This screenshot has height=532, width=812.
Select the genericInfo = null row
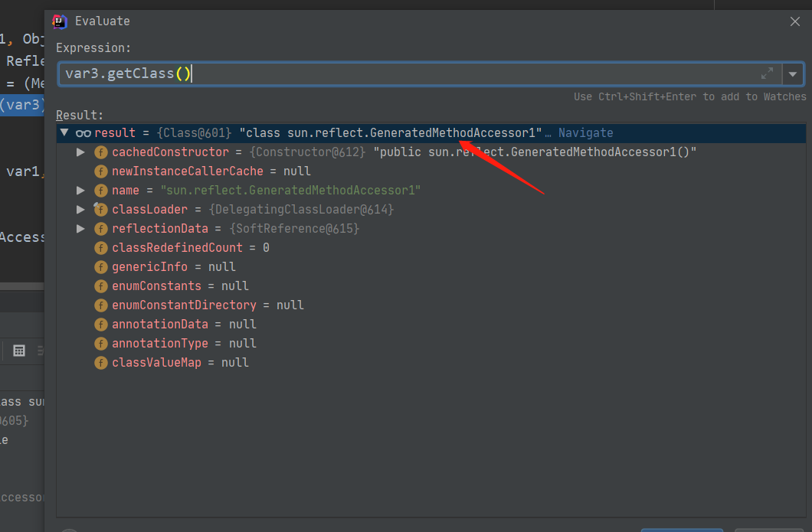431,267
